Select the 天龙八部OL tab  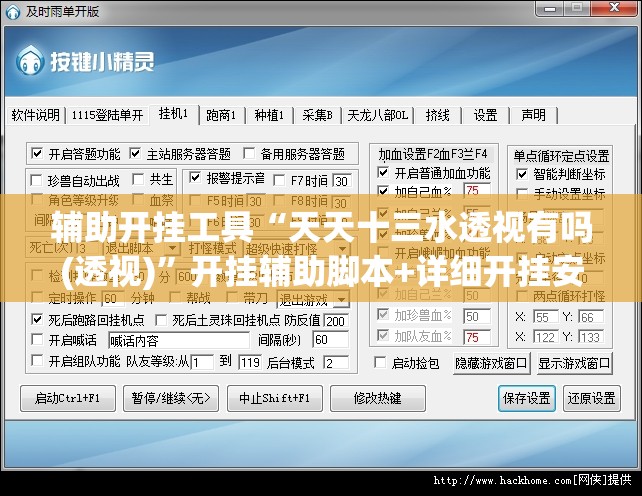[378, 115]
